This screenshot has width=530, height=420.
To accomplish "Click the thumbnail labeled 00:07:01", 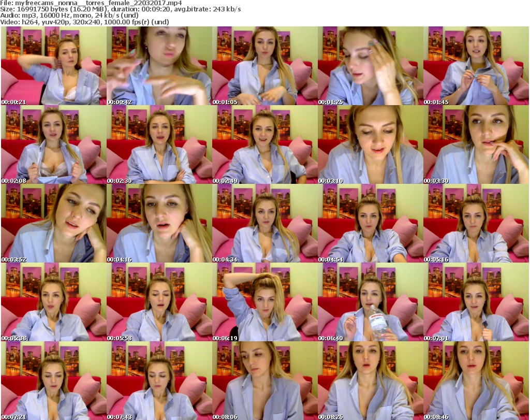I will (476, 302).
